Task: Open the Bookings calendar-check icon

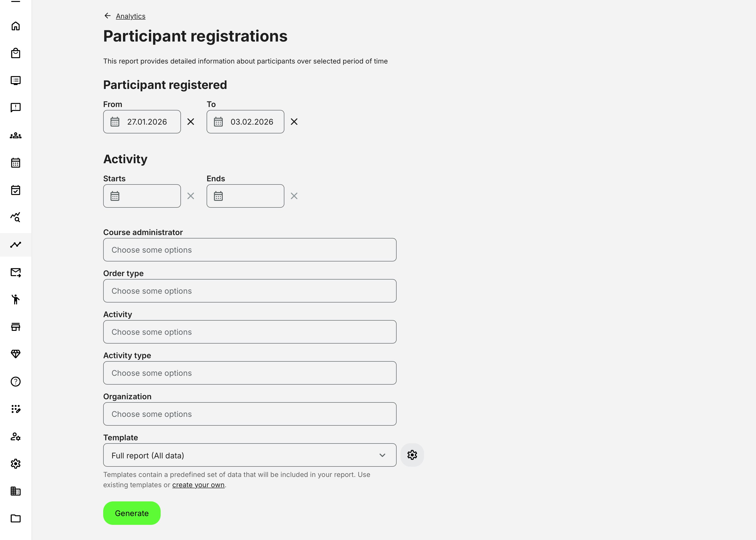Action: (x=15, y=190)
